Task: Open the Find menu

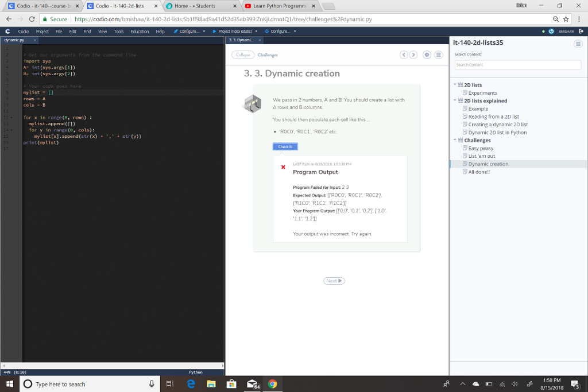Action: [87, 32]
